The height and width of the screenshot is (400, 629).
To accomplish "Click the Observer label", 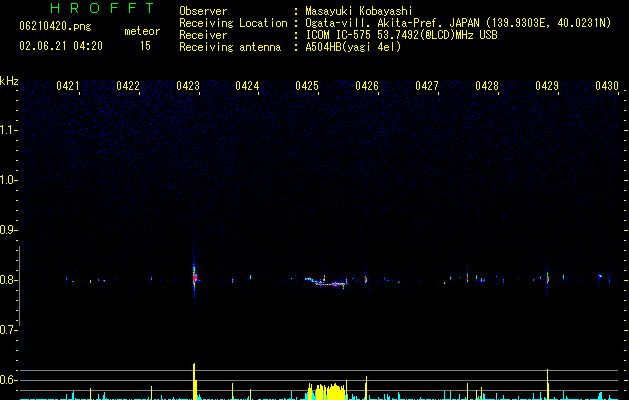I will pyautogui.click(x=203, y=11).
